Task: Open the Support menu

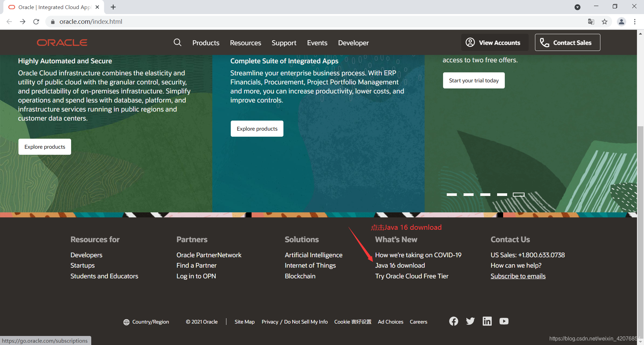Action: [x=284, y=43]
